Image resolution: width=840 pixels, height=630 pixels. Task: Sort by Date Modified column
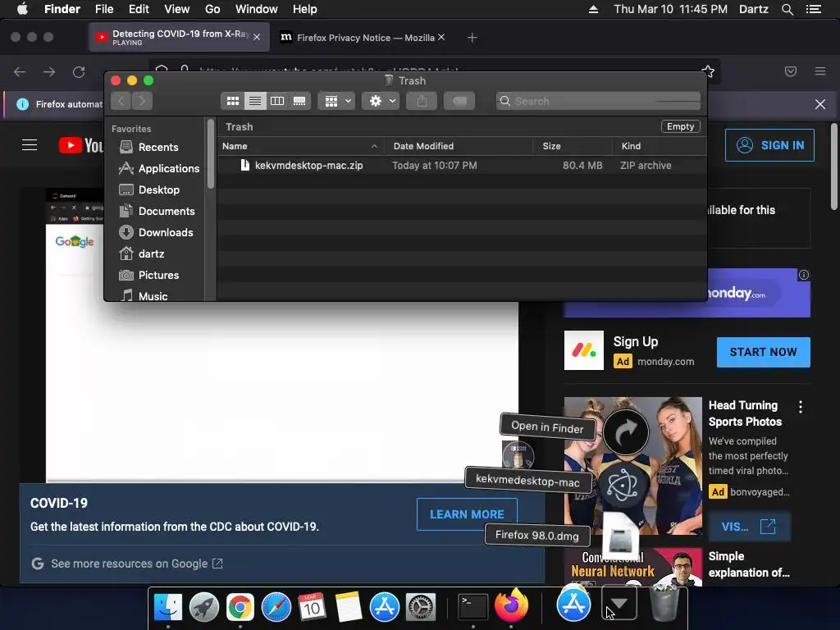point(459,146)
